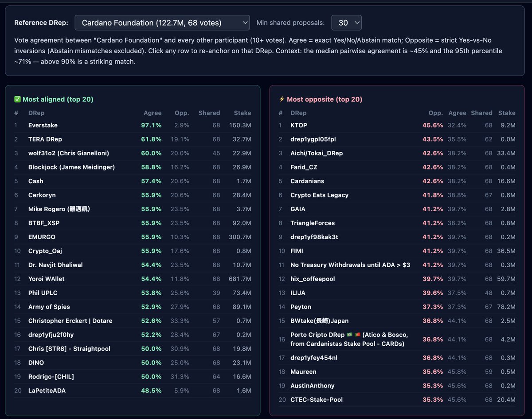Click the lightning bolt icon beside Most opposite
This screenshot has width=532, height=419.
[282, 99]
